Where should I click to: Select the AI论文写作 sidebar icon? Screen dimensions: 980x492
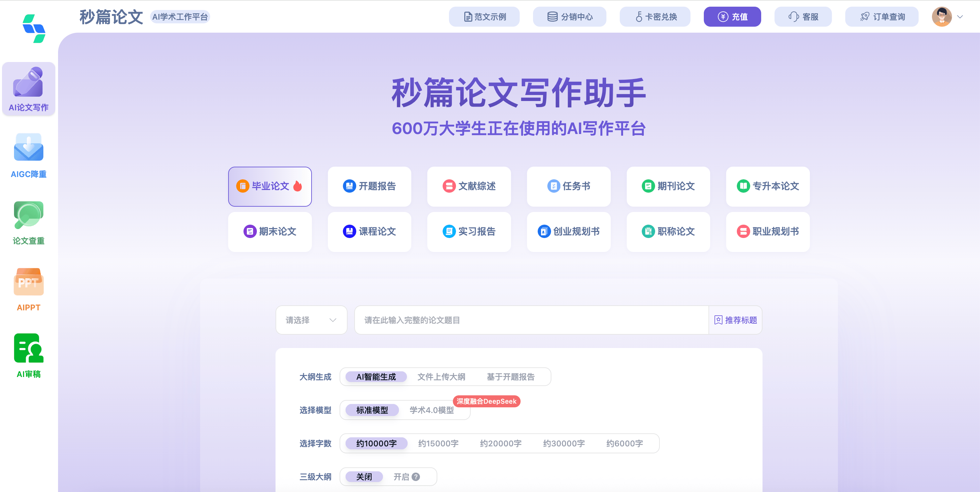point(29,88)
